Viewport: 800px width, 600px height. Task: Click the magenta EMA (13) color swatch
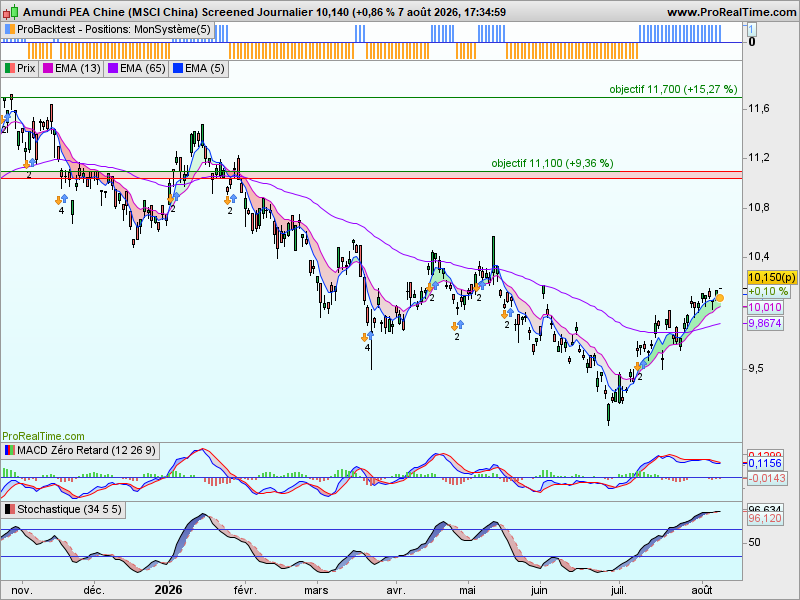click(48, 68)
